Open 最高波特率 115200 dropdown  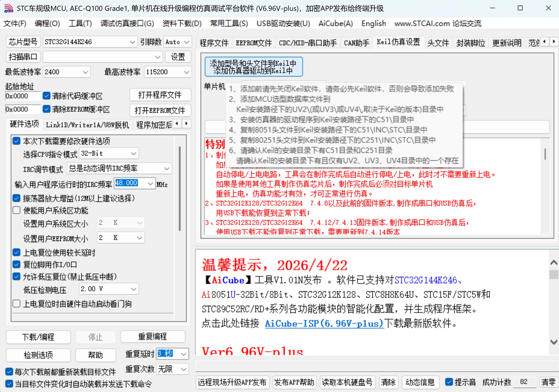[168, 72]
